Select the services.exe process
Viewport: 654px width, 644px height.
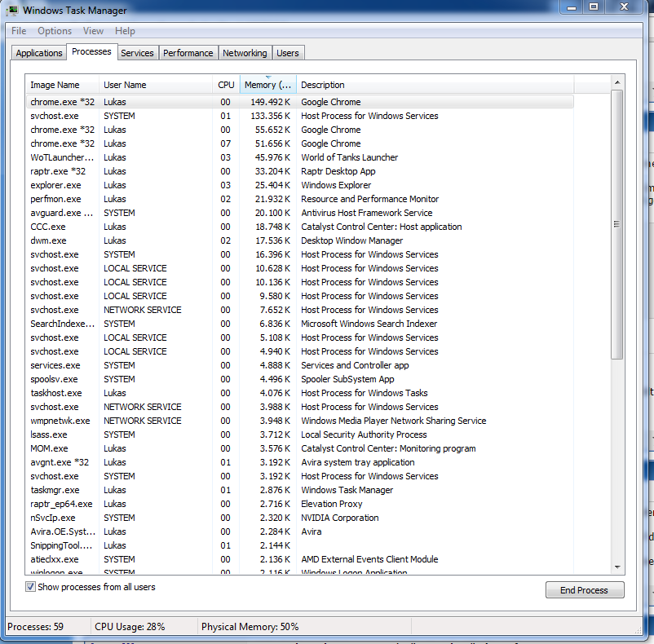[x=300, y=365]
